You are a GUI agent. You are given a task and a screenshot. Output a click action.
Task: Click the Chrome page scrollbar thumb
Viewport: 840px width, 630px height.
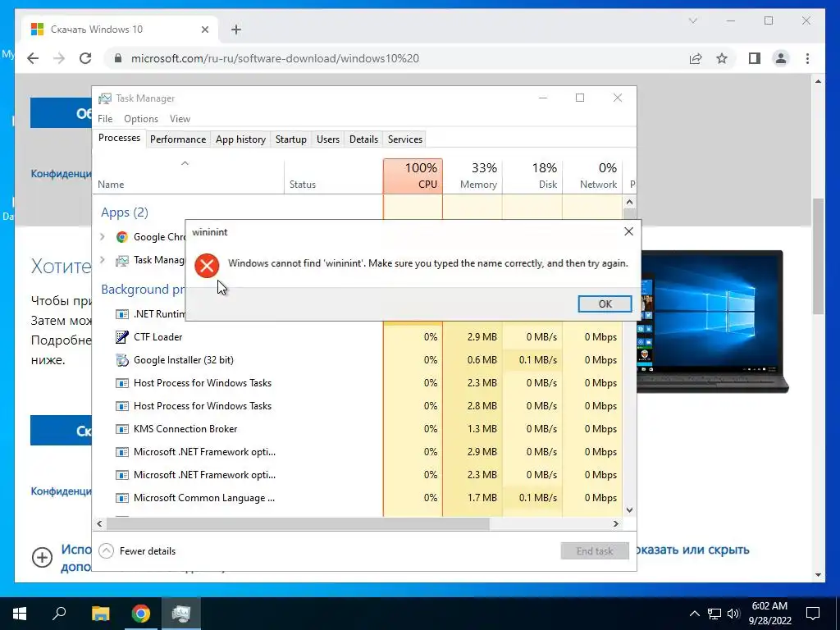[818, 256]
